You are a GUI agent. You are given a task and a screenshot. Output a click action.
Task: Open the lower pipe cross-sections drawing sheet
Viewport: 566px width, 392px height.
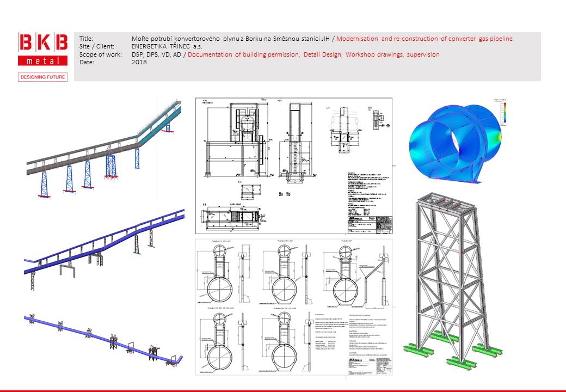pyautogui.click(x=294, y=307)
